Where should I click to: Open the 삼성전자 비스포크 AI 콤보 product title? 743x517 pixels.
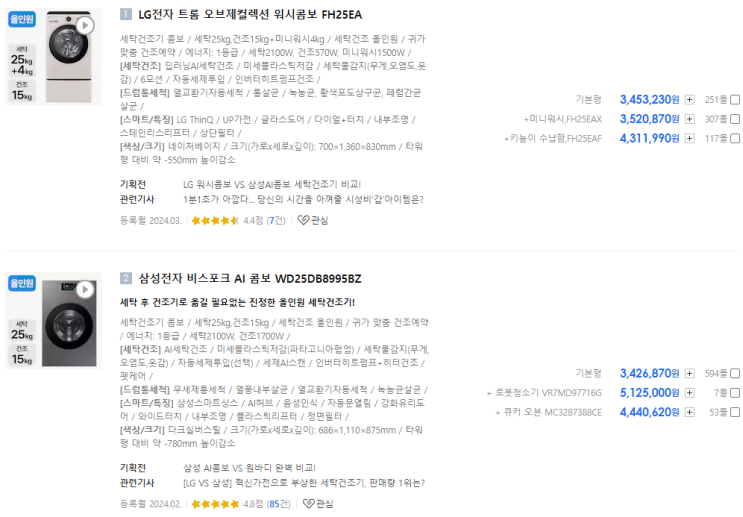click(249, 278)
